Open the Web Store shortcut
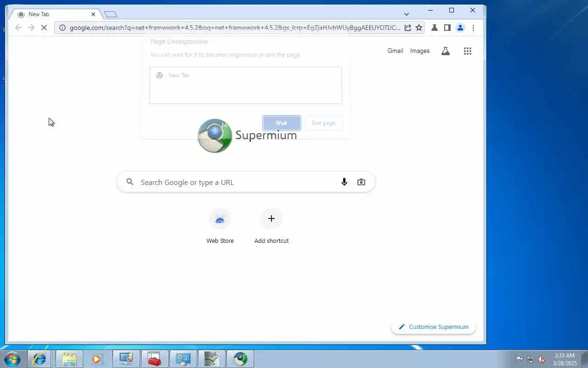Viewport: 588px width, 368px height. [220, 226]
